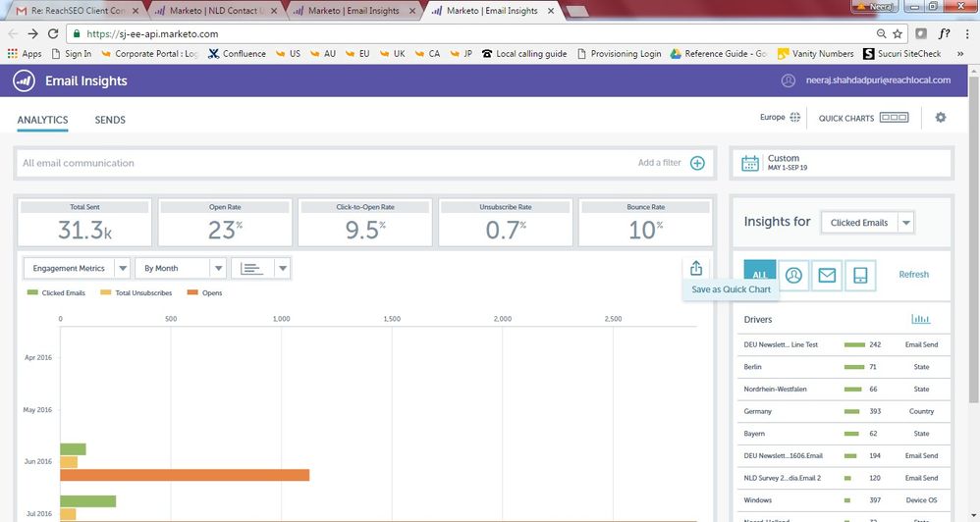Screen dimensions: 980x522
Task: Open the Quick Charts panel icon
Action: pos(894,118)
